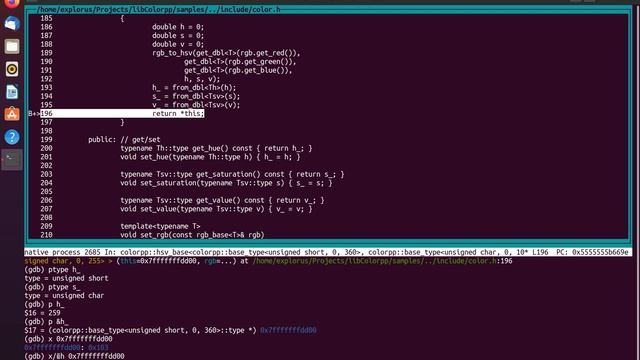This screenshot has height=360, width=640.
Task: Click line 186 'double h = 0;'
Action: pos(178,27)
